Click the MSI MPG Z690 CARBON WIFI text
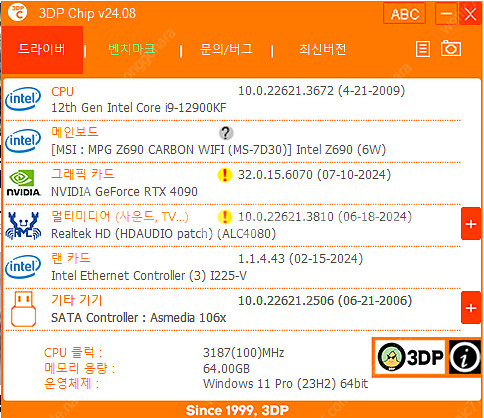Screen dimensions: 484x418 218,150
